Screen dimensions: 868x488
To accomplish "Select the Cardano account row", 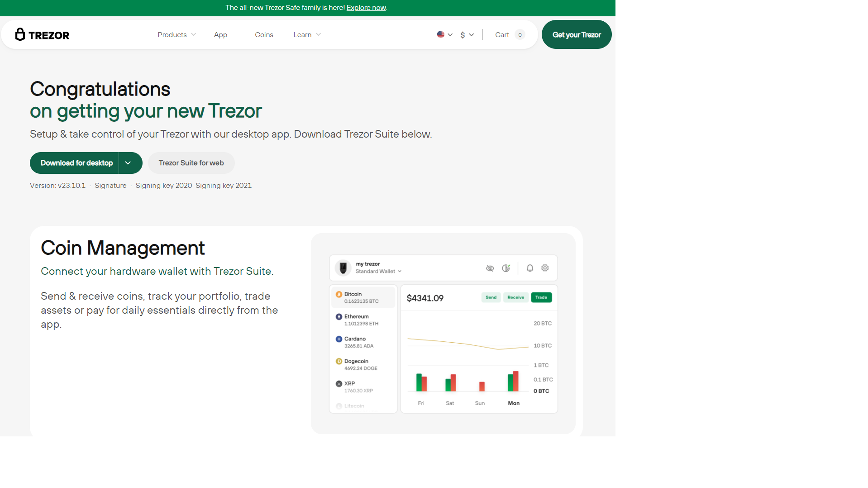I will click(363, 342).
